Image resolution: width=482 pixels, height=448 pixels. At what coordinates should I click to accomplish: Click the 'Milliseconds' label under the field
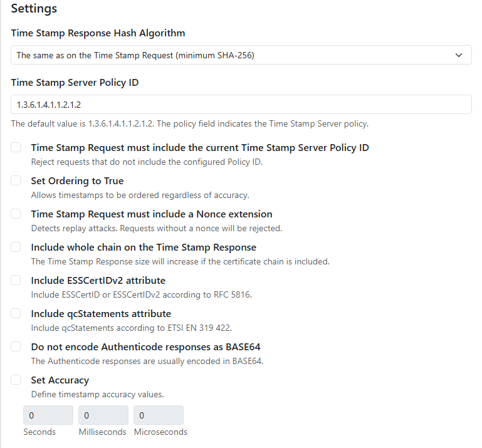click(102, 432)
